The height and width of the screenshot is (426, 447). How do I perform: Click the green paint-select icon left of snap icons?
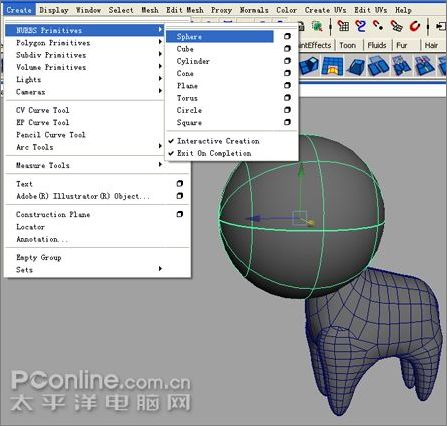click(x=317, y=26)
